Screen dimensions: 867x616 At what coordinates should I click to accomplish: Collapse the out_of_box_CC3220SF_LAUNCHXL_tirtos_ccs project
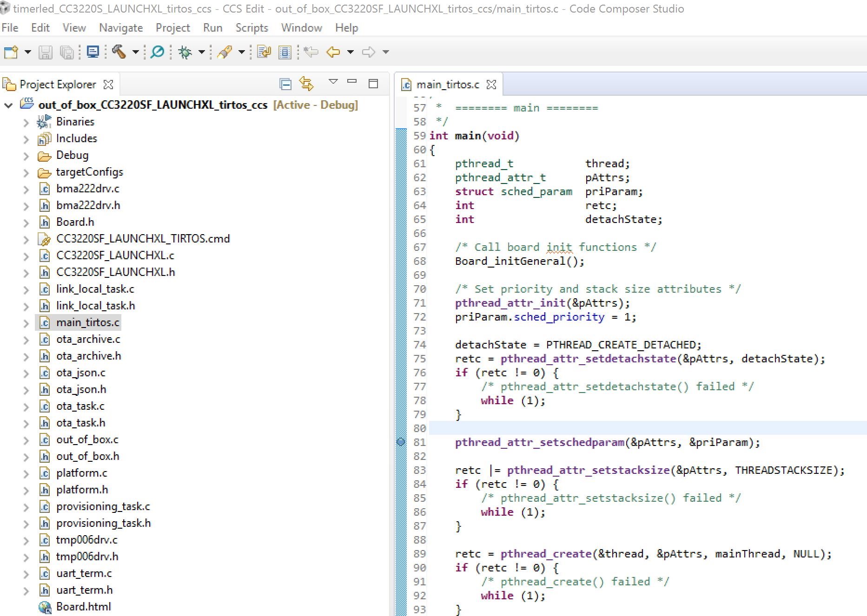point(8,105)
